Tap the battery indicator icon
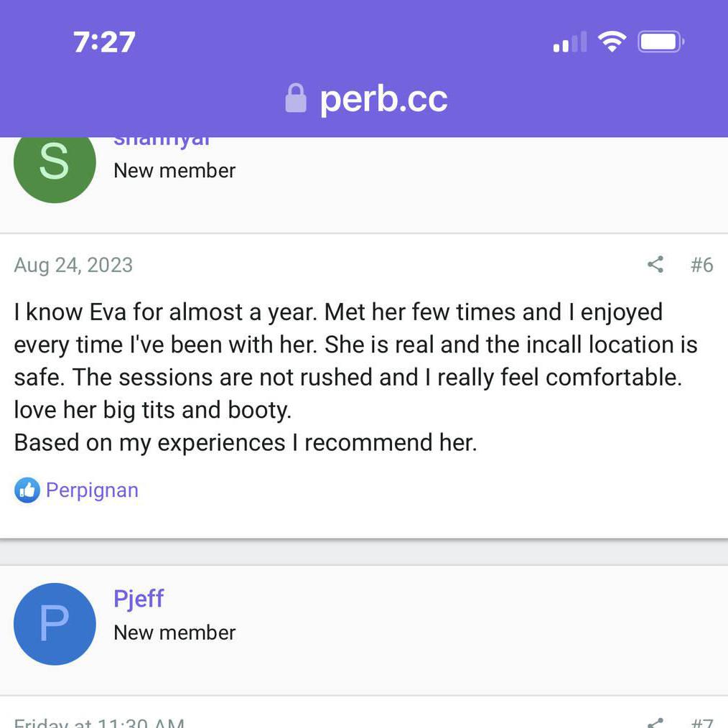Screen dimensions: 728x728 [x=661, y=42]
